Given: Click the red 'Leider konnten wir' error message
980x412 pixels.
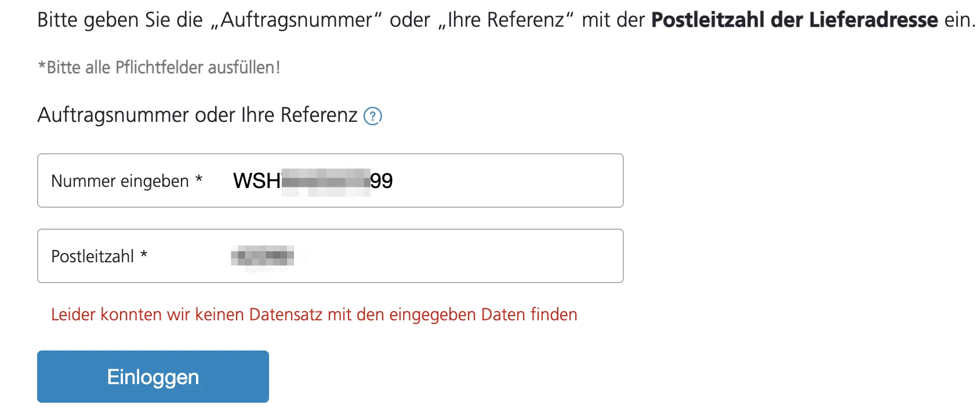Looking at the screenshot, I should coord(314,315).
